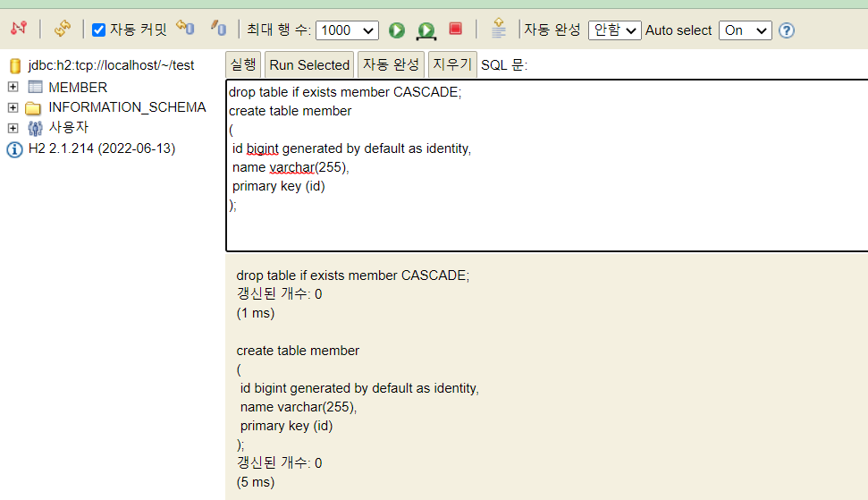Click the word bigint in SQL editor

263,148
